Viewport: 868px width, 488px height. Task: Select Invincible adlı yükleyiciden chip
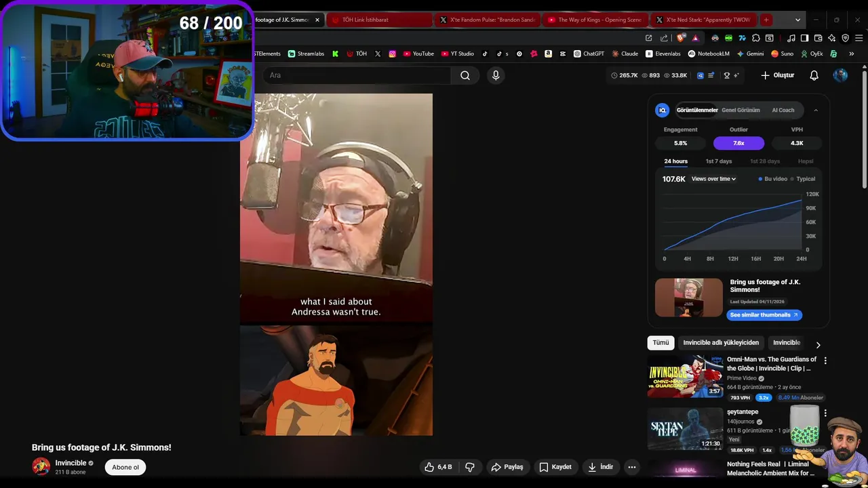coord(721,343)
